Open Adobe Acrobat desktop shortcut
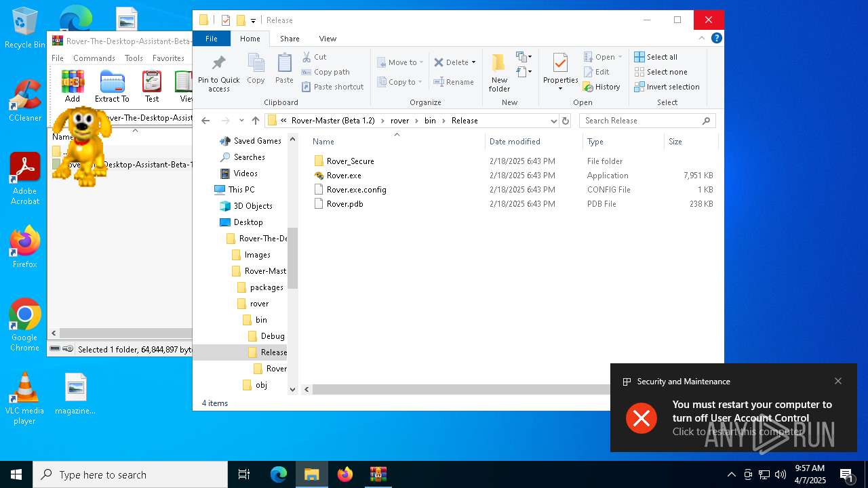 pyautogui.click(x=25, y=179)
